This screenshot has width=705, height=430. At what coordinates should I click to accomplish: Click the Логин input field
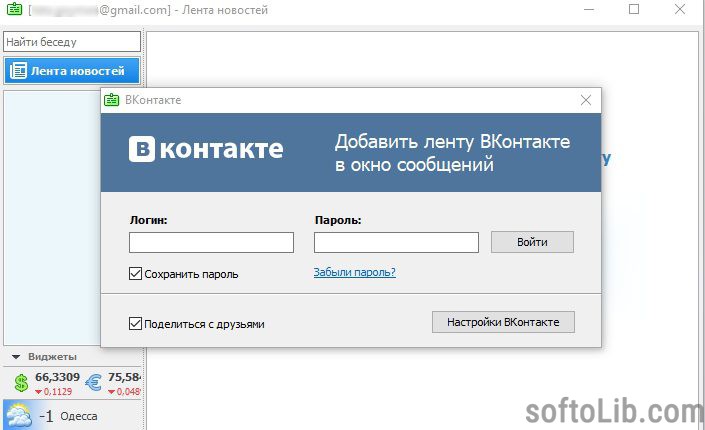pyautogui.click(x=211, y=242)
